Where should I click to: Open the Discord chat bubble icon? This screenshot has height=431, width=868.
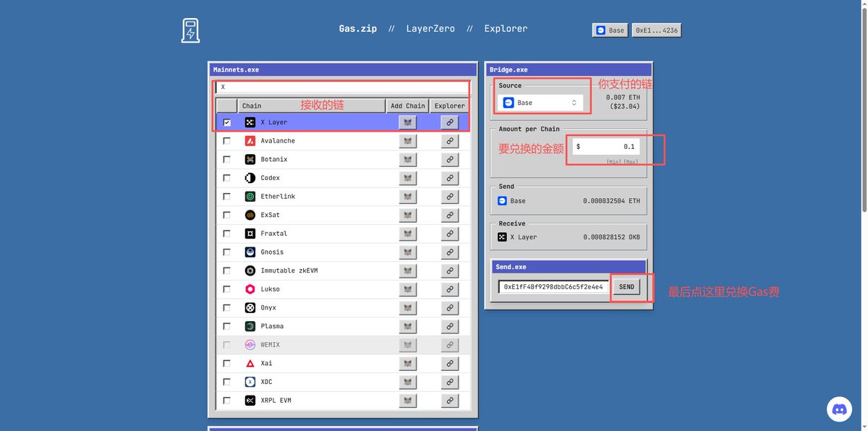(840, 409)
